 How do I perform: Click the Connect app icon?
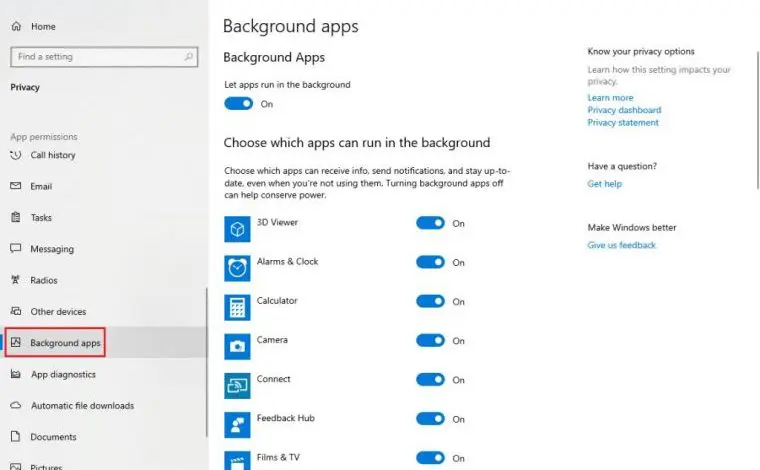point(237,386)
